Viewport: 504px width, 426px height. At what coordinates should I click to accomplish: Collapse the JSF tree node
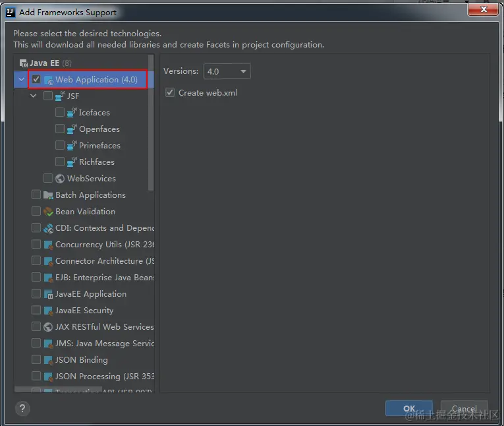tap(33, 96)
